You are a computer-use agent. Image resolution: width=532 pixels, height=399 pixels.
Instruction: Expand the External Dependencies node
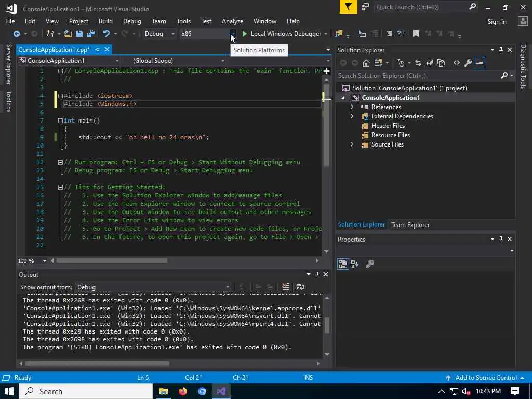point(352,116)
